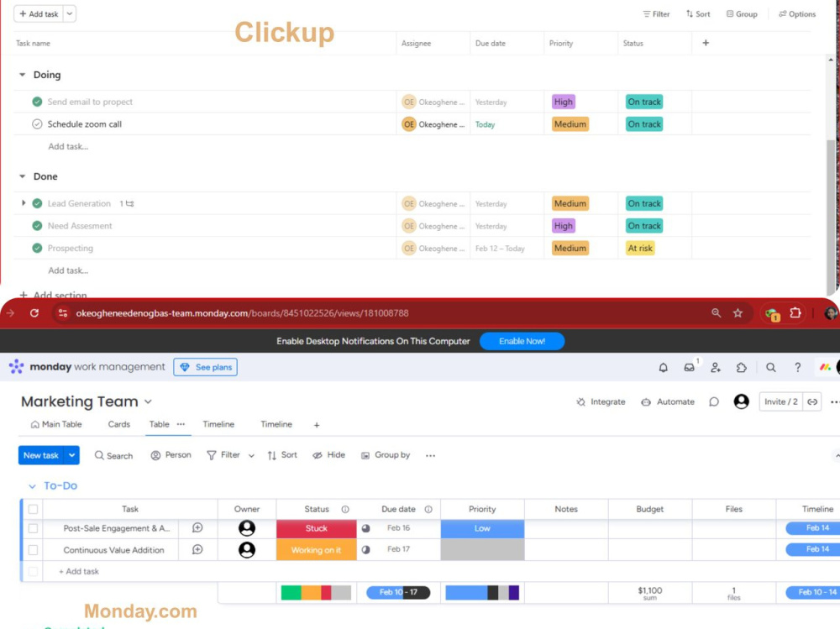This screenshot has height=629, width=840.
Task: Click Enable Now! notifications button
Action: coord(522,341)
